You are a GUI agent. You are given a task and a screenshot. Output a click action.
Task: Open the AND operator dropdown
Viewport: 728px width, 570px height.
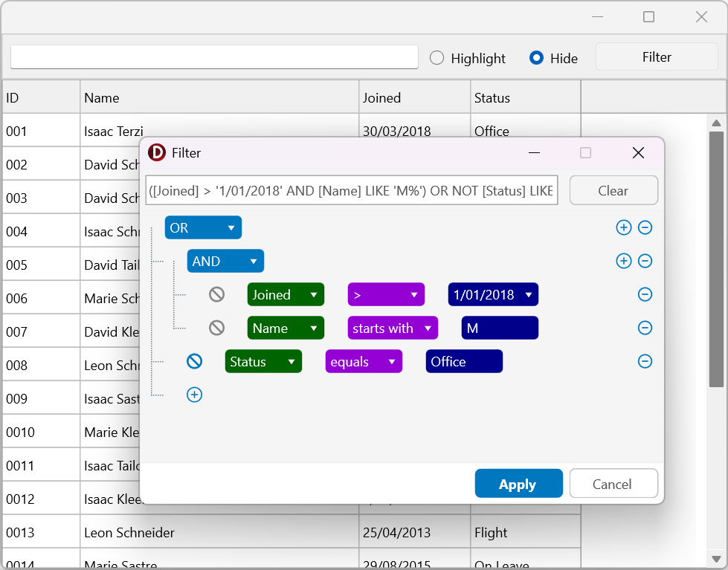(x=225, y=261)
